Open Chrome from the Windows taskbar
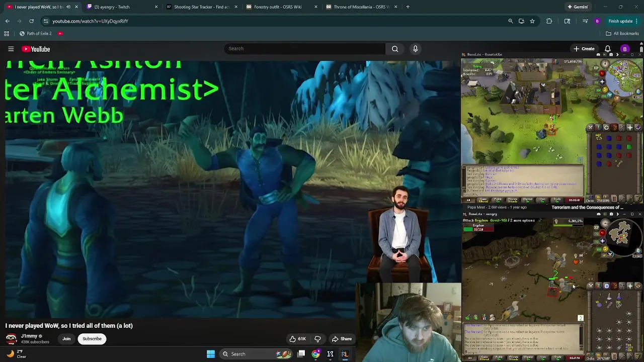 pos(315,354)
